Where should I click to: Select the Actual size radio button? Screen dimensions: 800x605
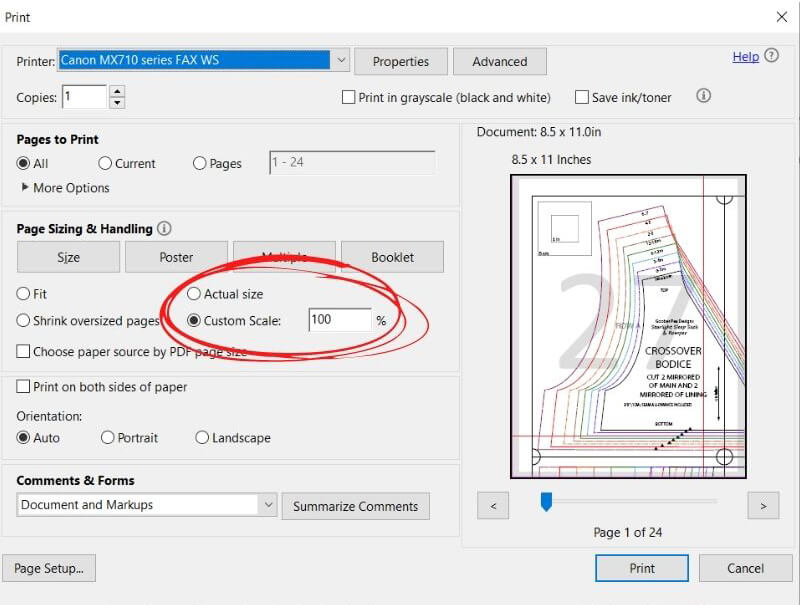click(x=194, y=294)
